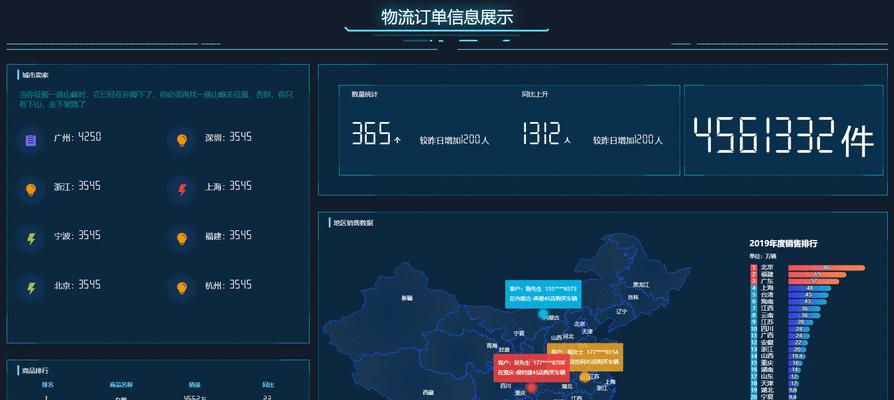Viewport: 894px width, 400px height.
Task: Click the 商品名称 column header
Action: coord(121,385)
